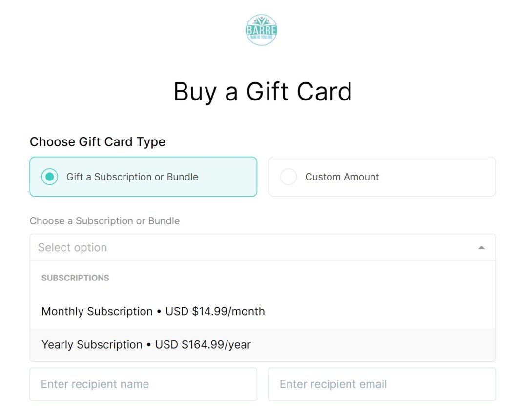Viewport: 515px width, 420px height.
Task: Click the recipient name input field
Action: tap(143, 384)
